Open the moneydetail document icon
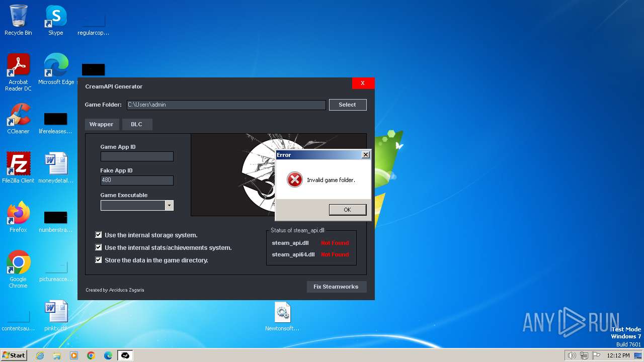Image resolution: width=644 pixels, height=362 pixels. 56,167
